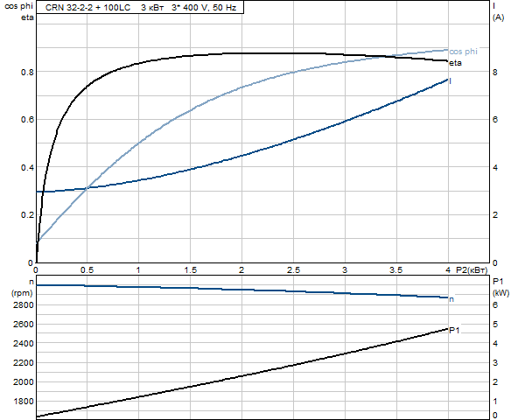
Task: Click the 3.5 tick on P2 axis
Action: pyautogui.click(x=395, y=270)
